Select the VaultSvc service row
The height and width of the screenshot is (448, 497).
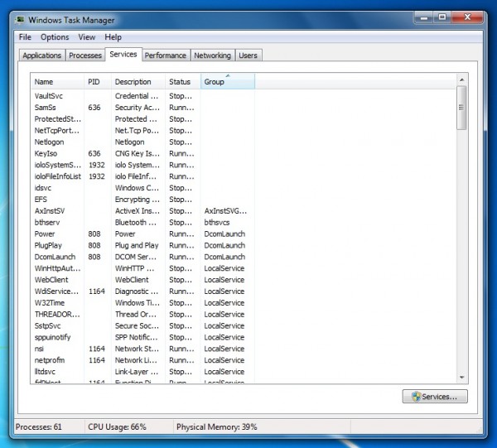[x=142, y=96]
